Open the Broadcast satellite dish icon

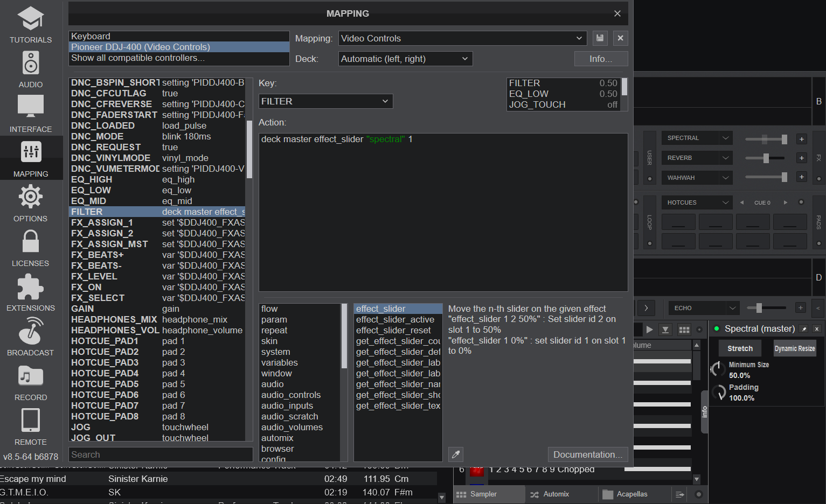(x=31, y=331)
